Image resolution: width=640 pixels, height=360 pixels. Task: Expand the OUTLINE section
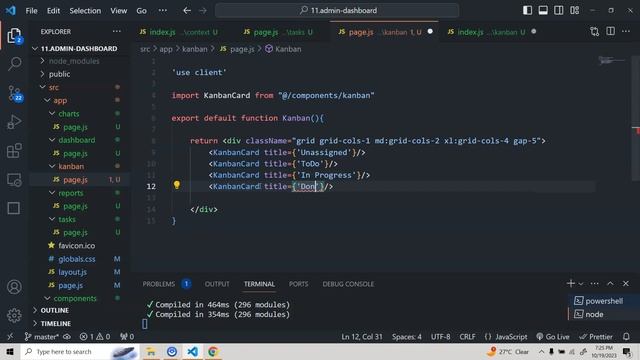pyautogui.click(x=54, y=310)
